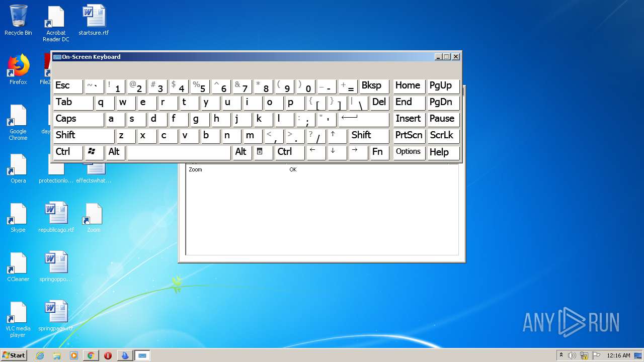Toggle the ScrLk key
The image size is (644, 362).
coord(443,136)
